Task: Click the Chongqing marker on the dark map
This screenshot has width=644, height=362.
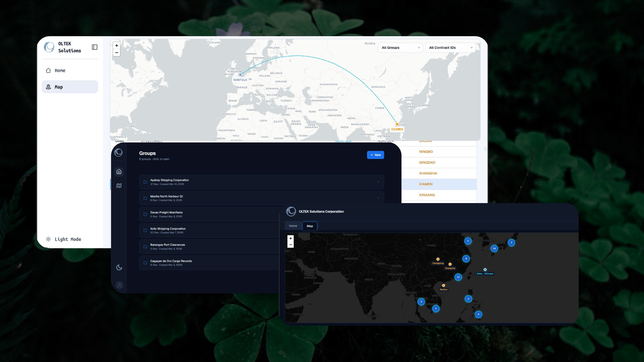Action: 438,259
